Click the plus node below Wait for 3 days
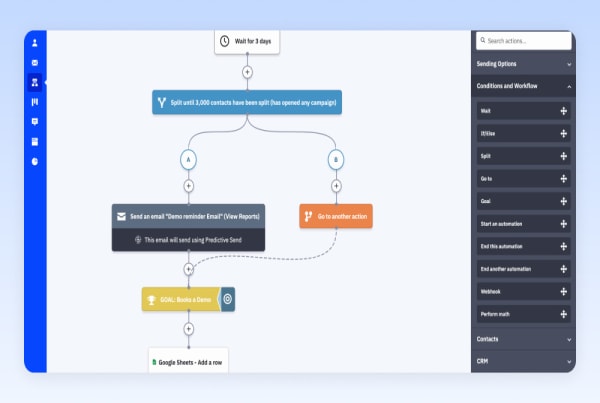The width and height of the screenshot is (600, 403). pyautogui.click(x=248, y=72)
